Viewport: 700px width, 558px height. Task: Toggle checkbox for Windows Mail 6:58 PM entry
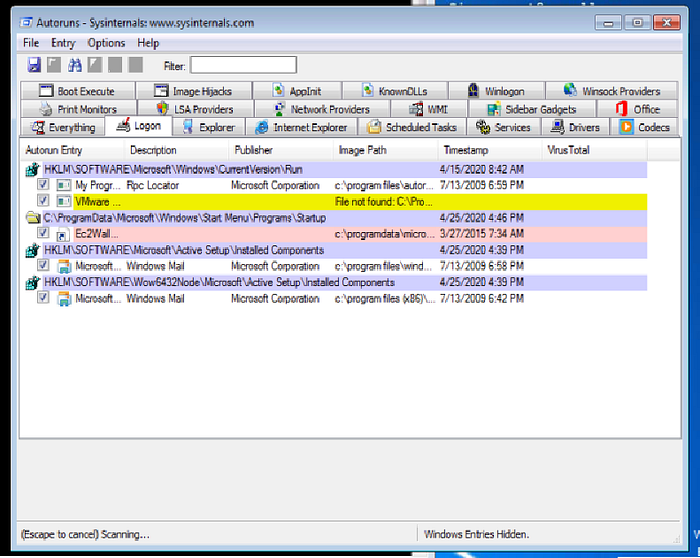(x=43, y=265)
